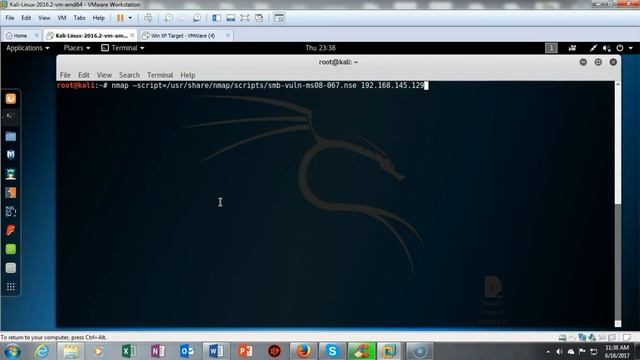Open the terminal window File menu
The height and width of the screenshot is (360, 640).
click(65, 75)
